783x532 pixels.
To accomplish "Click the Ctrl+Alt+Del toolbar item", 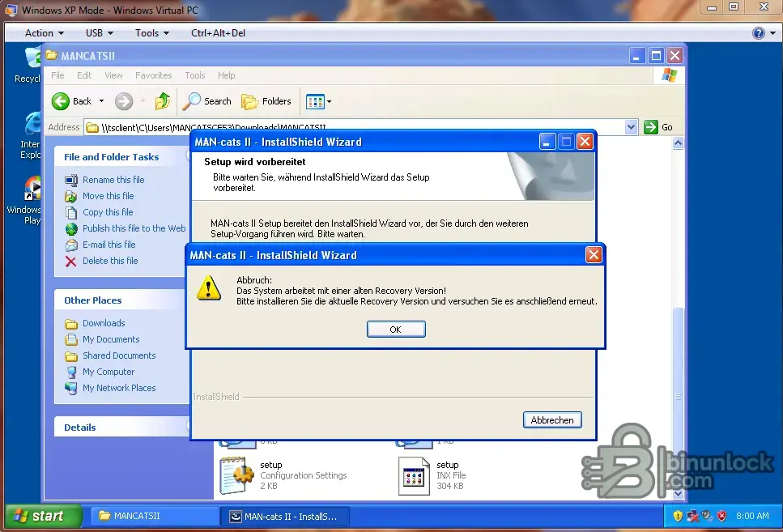I will pyautogui.click(x=218, y=33).
